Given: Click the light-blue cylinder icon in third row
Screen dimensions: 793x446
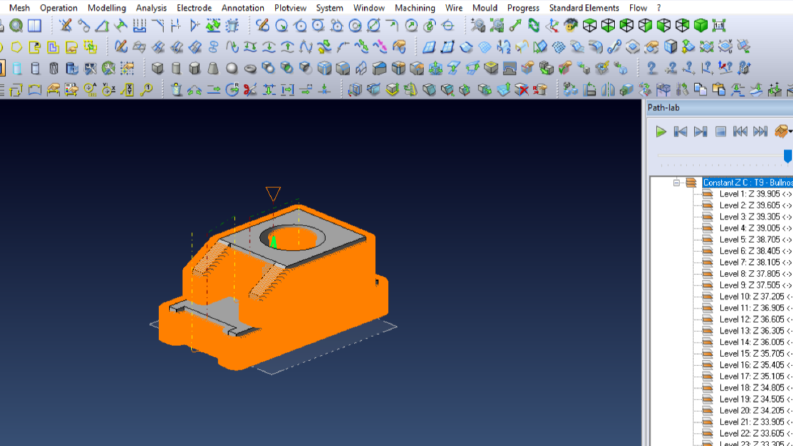Looking at the screenshot, I should pyautogui.click(x=17, y=68).
